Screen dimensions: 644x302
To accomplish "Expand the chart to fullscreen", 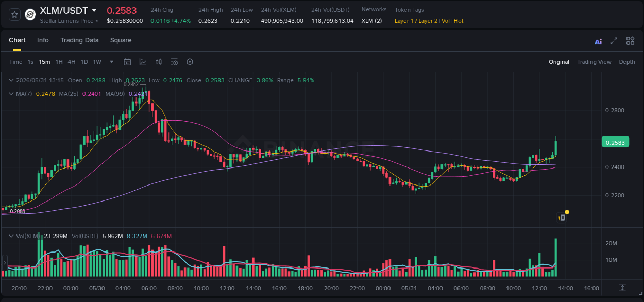I will (614, 41).
